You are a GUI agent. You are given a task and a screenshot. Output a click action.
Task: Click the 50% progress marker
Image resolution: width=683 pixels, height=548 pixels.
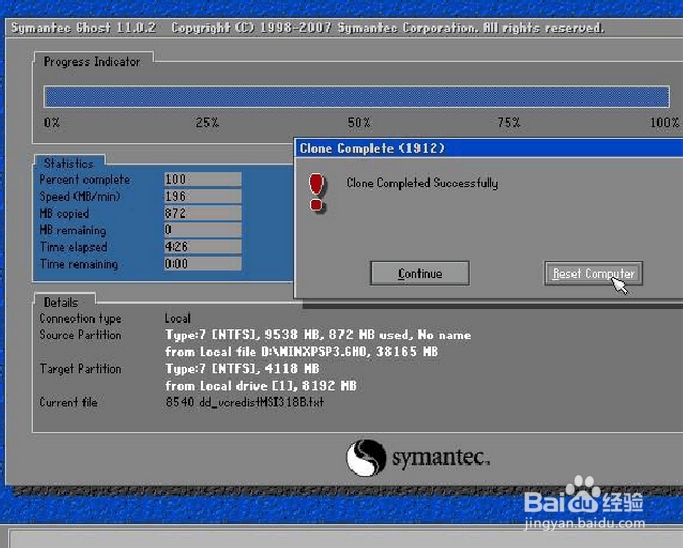[359, 122]
